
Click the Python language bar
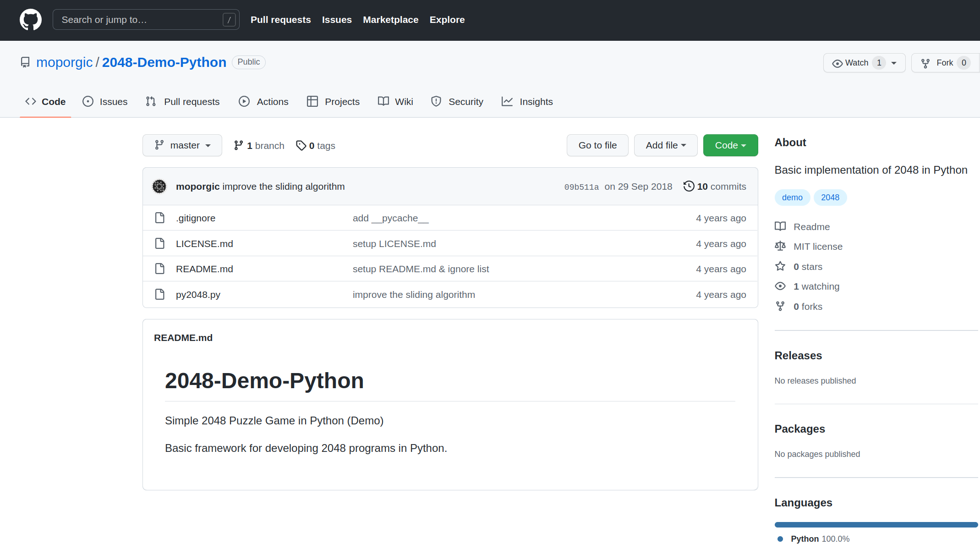(x=876, y=525)
